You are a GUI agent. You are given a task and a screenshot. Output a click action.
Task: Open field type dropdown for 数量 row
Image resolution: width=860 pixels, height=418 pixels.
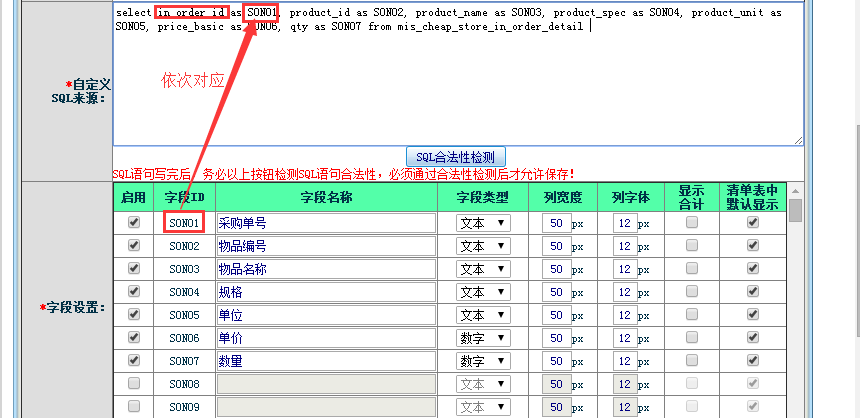(x=483, y=361)
